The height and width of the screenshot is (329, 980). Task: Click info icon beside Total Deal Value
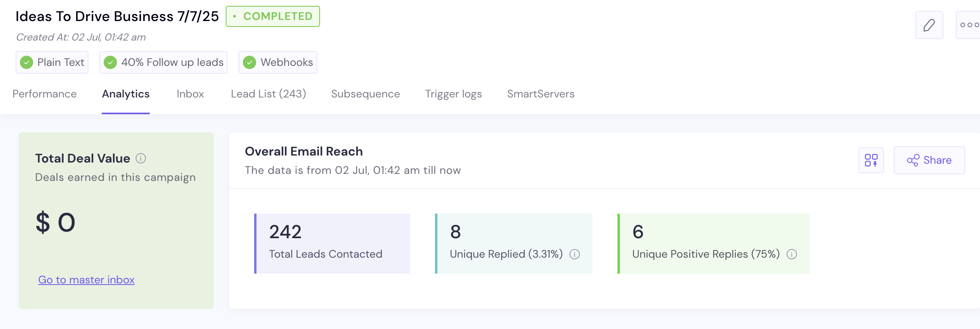(141, 158)
